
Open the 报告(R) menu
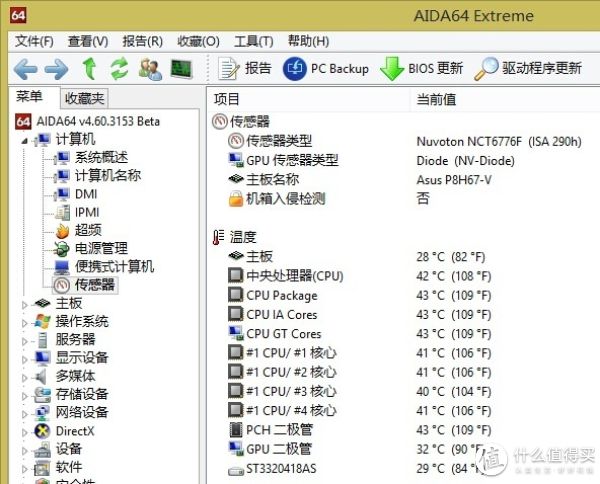click(x=142, y=41)
